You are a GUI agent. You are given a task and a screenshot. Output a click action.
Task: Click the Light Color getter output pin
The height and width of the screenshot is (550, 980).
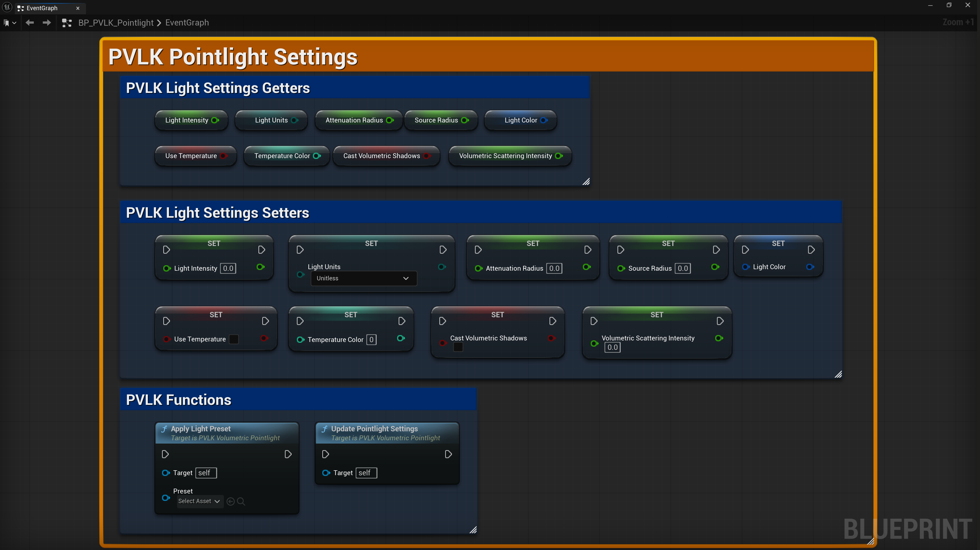pos(544,120)
